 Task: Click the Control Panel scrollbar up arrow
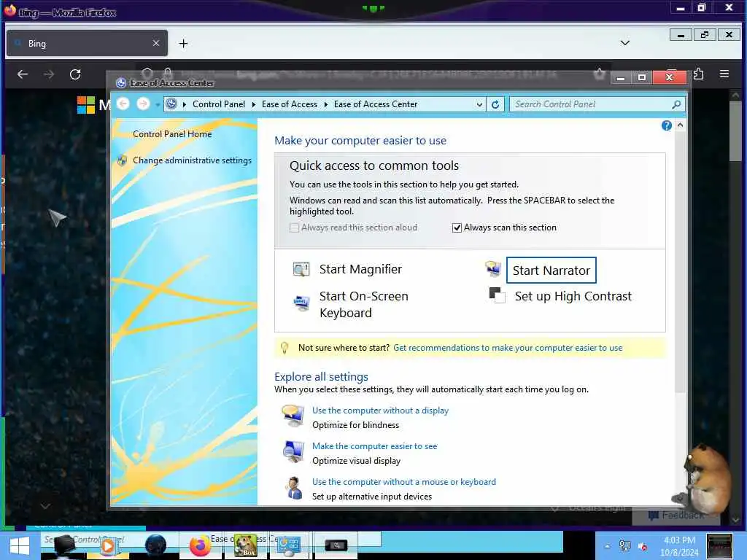click(681, 125)
